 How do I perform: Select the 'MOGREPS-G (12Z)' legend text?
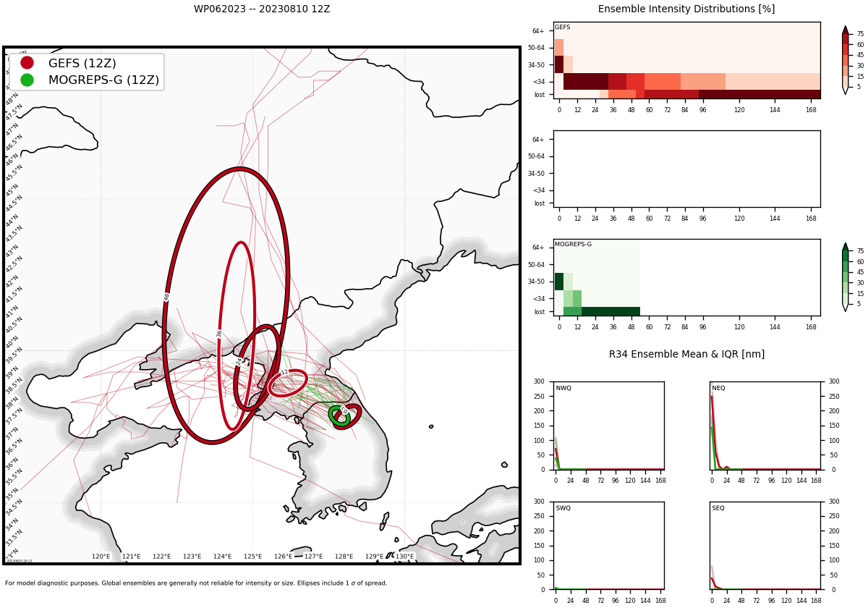(103, 80)
